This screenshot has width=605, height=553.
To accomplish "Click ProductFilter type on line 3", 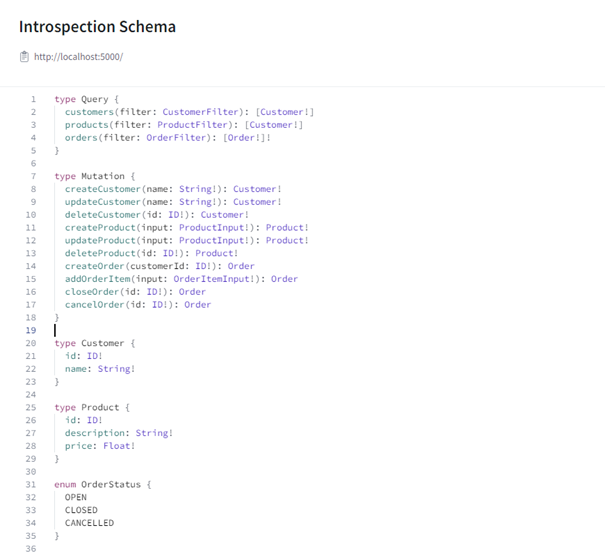I will tap(192, 125).
